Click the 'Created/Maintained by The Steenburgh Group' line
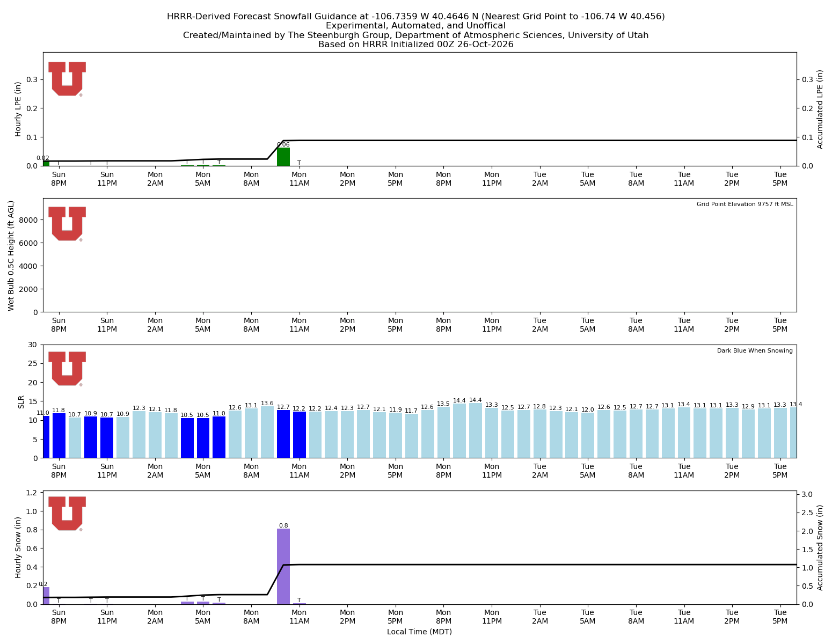832x644 pixels. tap(416, 35)
